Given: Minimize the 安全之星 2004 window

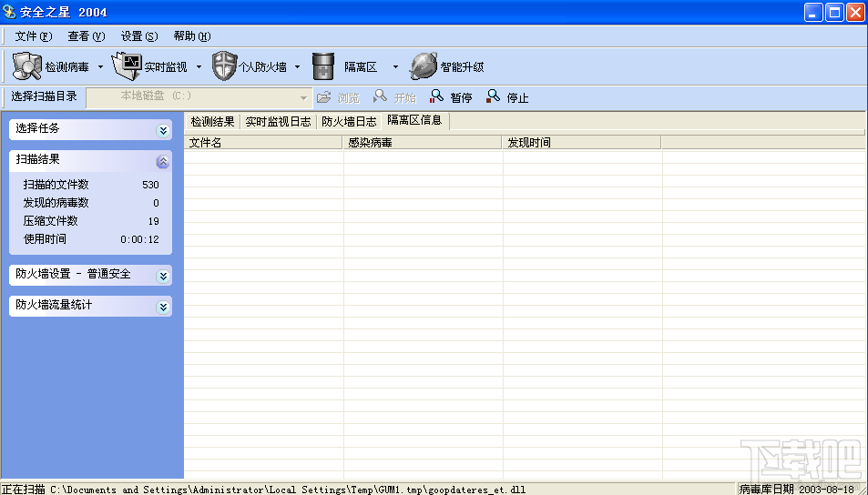Looking at the screenshot, I should [813, 12].
